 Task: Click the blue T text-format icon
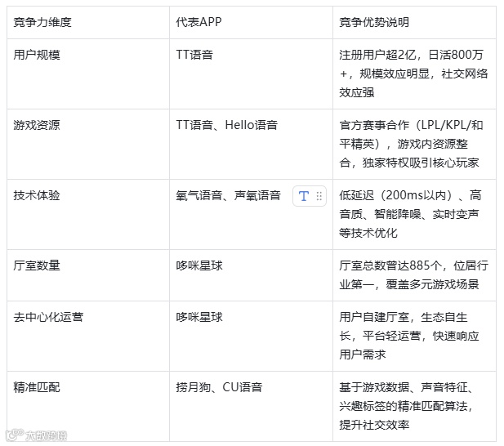tap(303, 196)
